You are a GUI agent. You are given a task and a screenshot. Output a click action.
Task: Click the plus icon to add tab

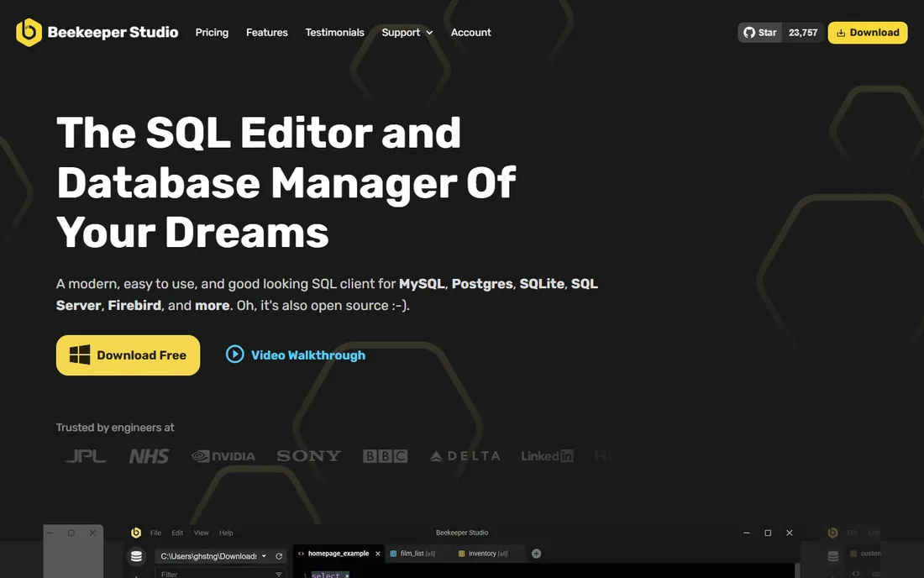(536, 554)
